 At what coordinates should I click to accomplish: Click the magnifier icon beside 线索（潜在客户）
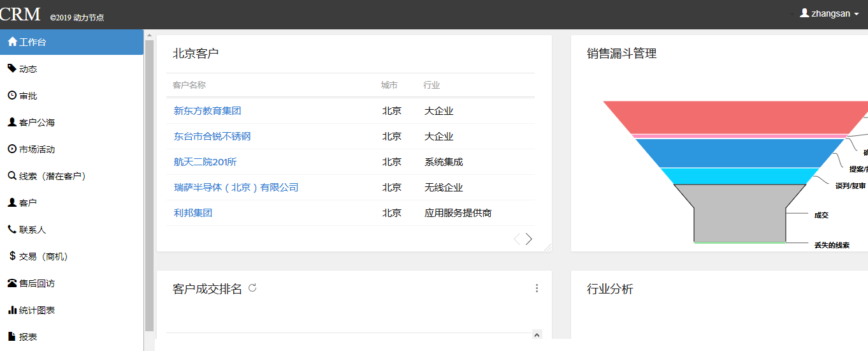[x=12, y=175]
